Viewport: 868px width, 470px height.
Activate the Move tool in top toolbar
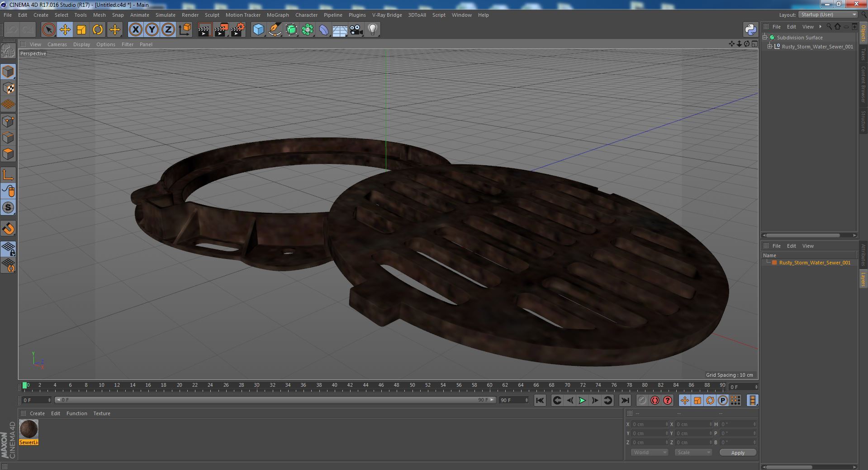(x=65, y=30)
